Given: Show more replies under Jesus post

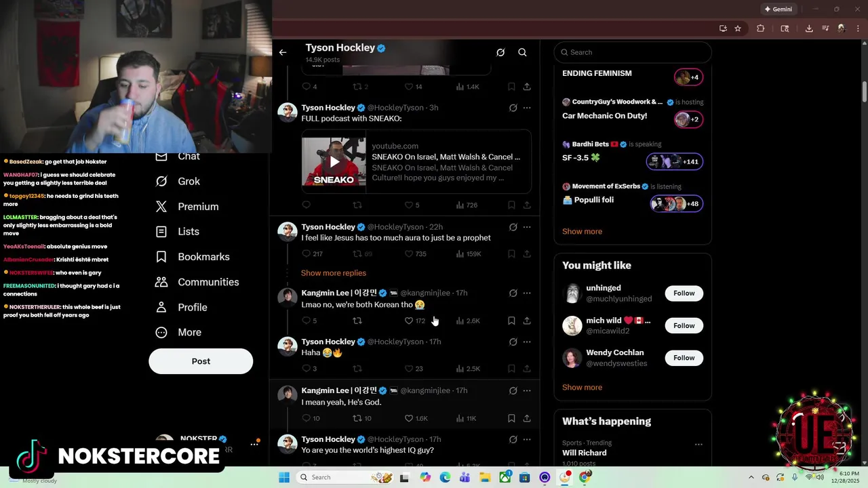Looking at the screenshot, I should click(334, 272).
